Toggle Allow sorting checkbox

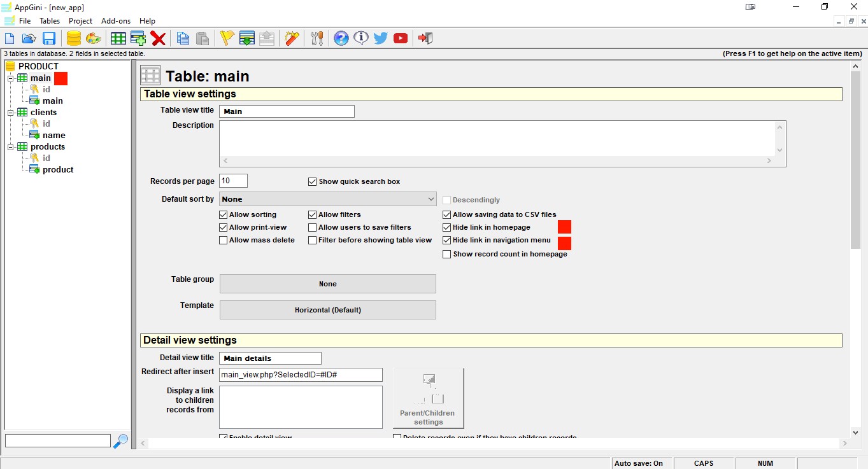click(x=223, y=214)
